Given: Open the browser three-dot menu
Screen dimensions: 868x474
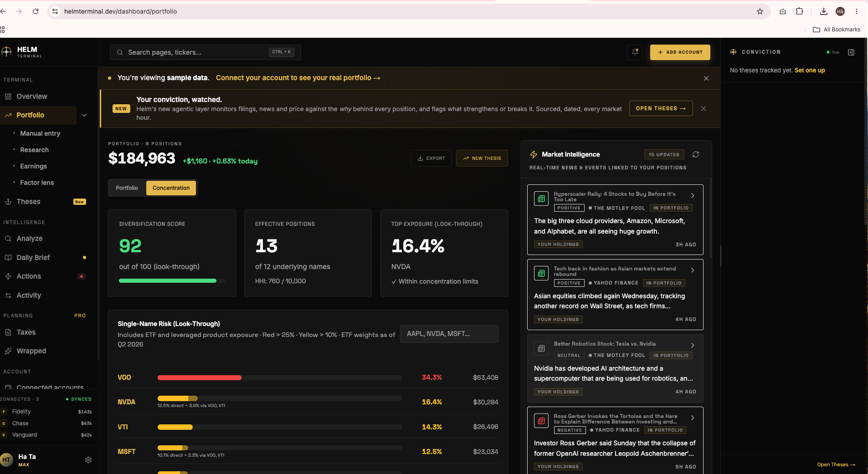Looking at the screenshot, I should 857,11.
